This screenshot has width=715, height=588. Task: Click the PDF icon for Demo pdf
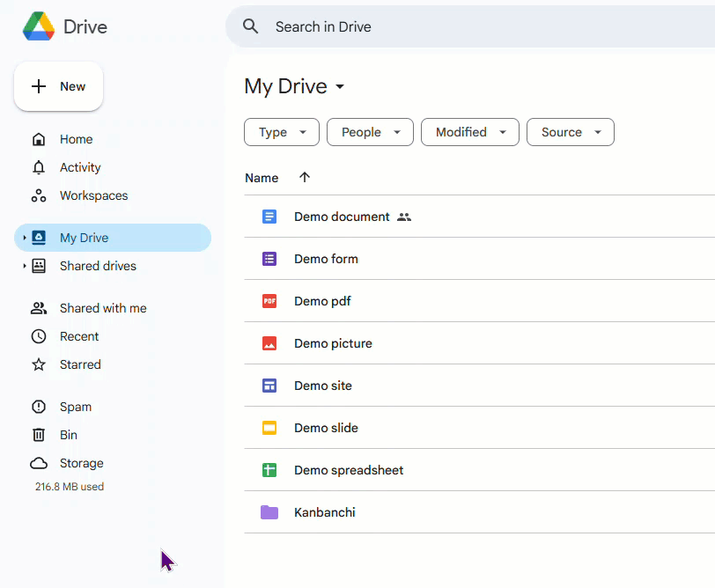(269, 301)
